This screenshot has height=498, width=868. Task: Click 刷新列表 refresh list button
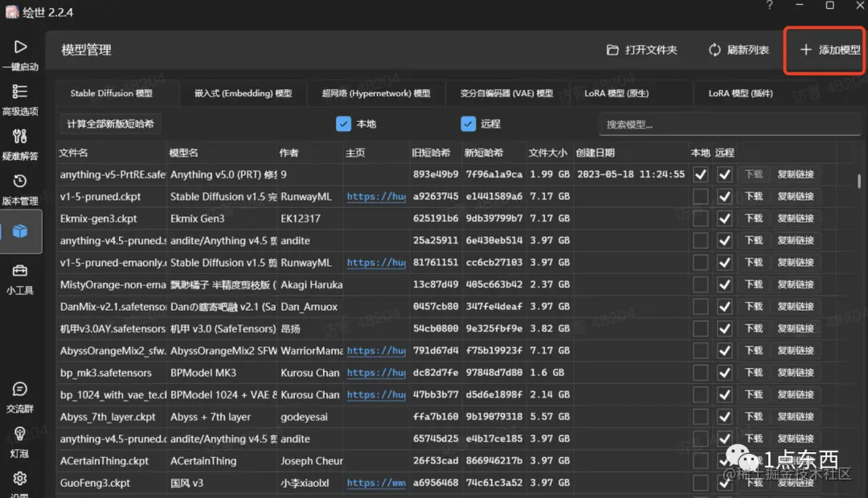[x=739, y=50]
